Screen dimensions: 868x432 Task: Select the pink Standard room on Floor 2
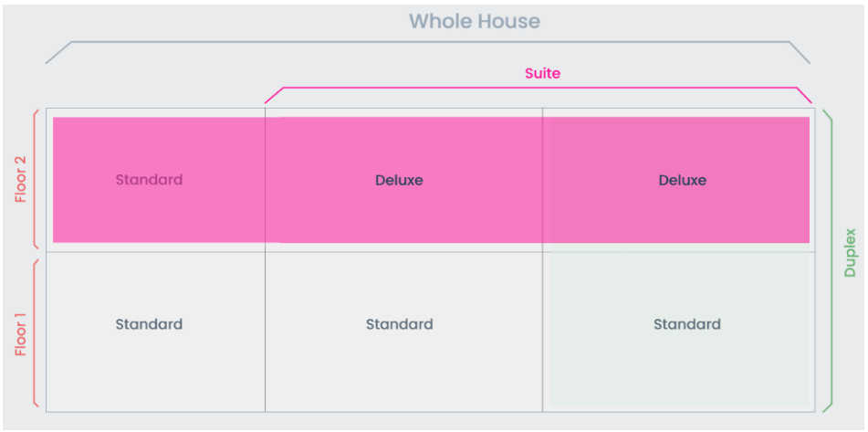[x=149, y=180]
